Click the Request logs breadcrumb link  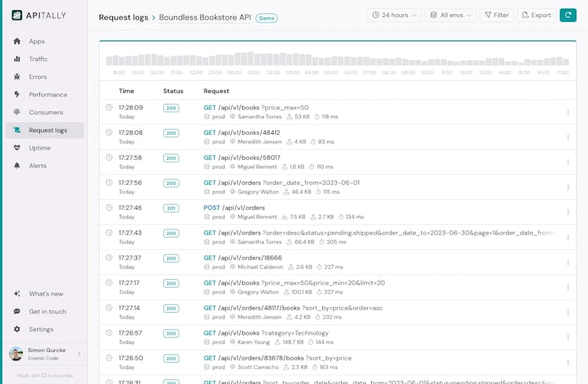point(125,17)
